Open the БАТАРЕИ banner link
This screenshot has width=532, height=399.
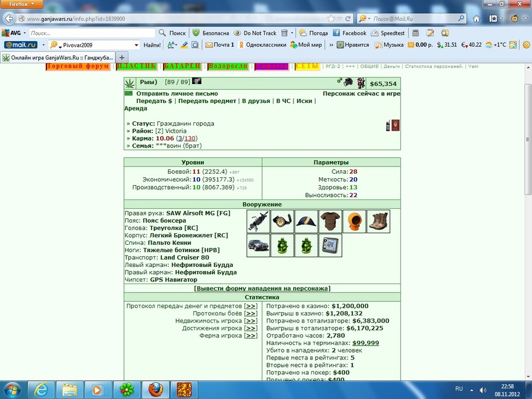coord(182,66)
